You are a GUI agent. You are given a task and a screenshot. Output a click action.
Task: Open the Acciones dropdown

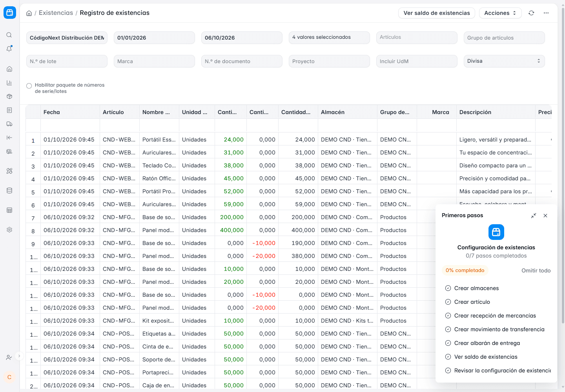click(x=500, y=13)
